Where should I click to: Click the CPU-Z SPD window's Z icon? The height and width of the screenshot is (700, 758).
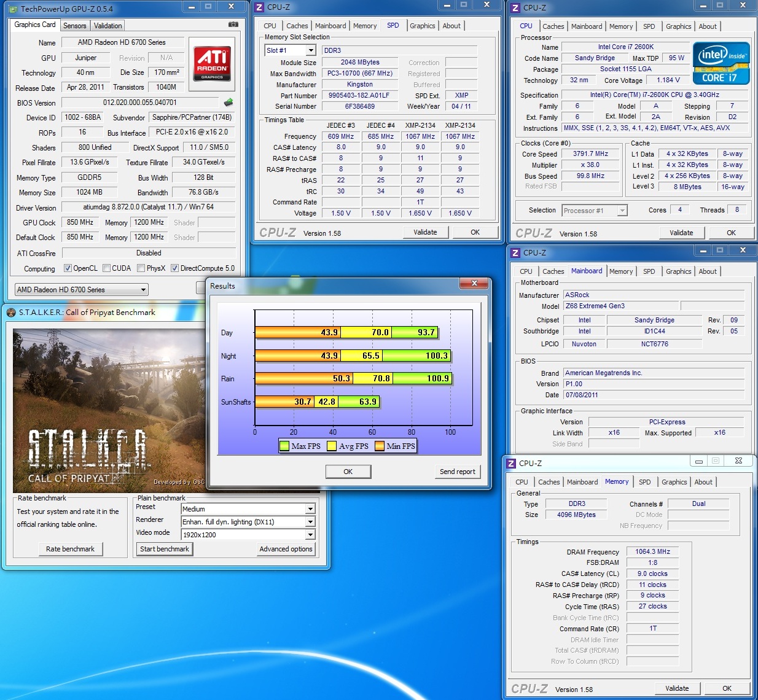[x=260, y=7]
